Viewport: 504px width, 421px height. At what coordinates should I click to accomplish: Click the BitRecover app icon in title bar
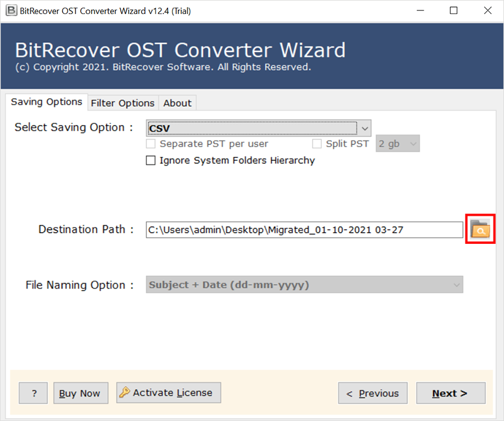pos(11,11)
